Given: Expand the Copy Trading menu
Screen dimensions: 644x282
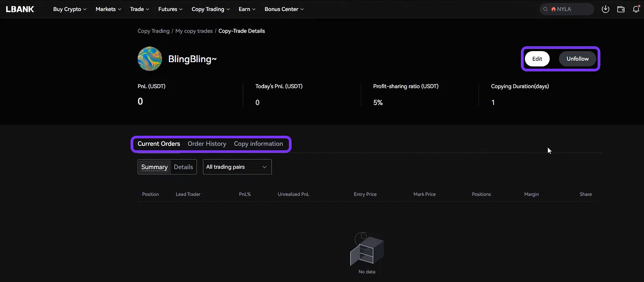Looking at the screenshot, I should click(x=211, y=9).
